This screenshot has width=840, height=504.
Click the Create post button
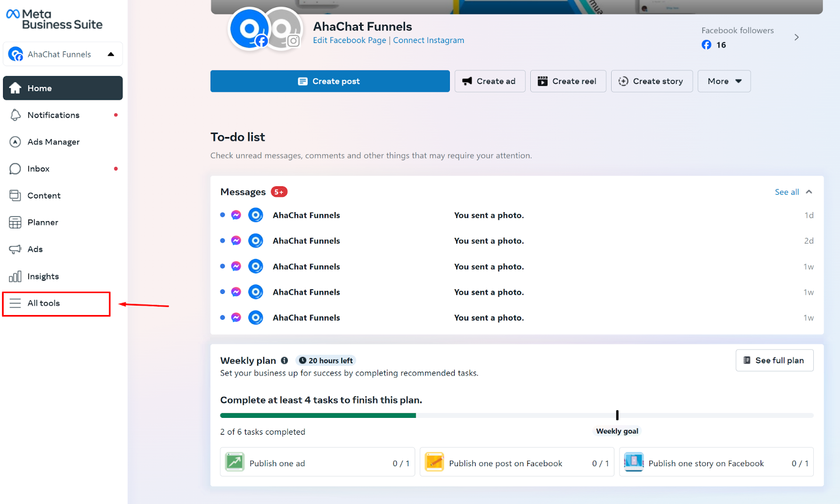[330, 81]
